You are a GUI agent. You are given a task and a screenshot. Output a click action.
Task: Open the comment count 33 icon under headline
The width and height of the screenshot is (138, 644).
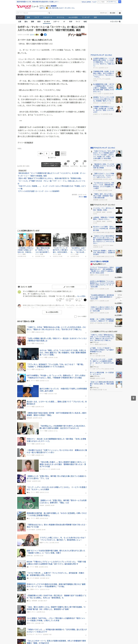click(32, 35)
